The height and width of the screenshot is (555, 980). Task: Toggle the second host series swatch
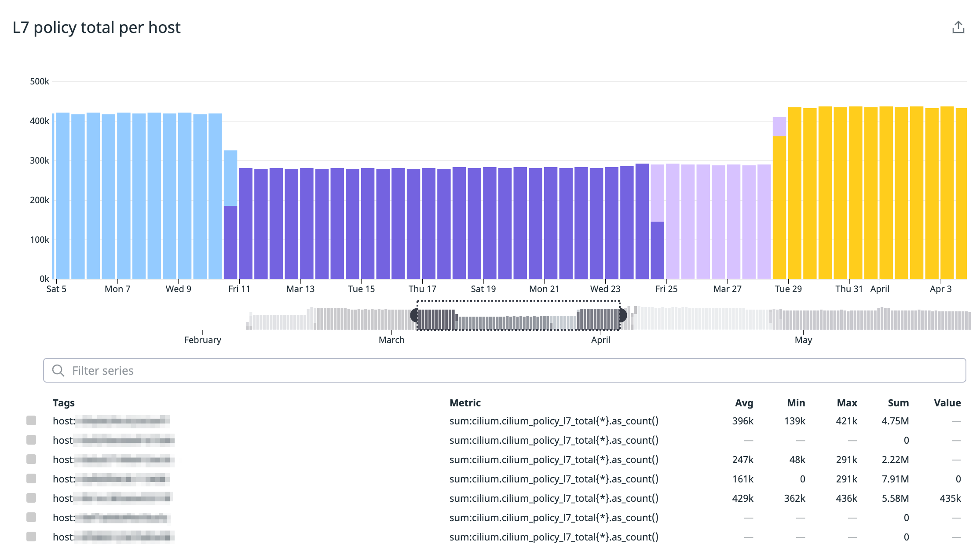click(x=31, y=440)
